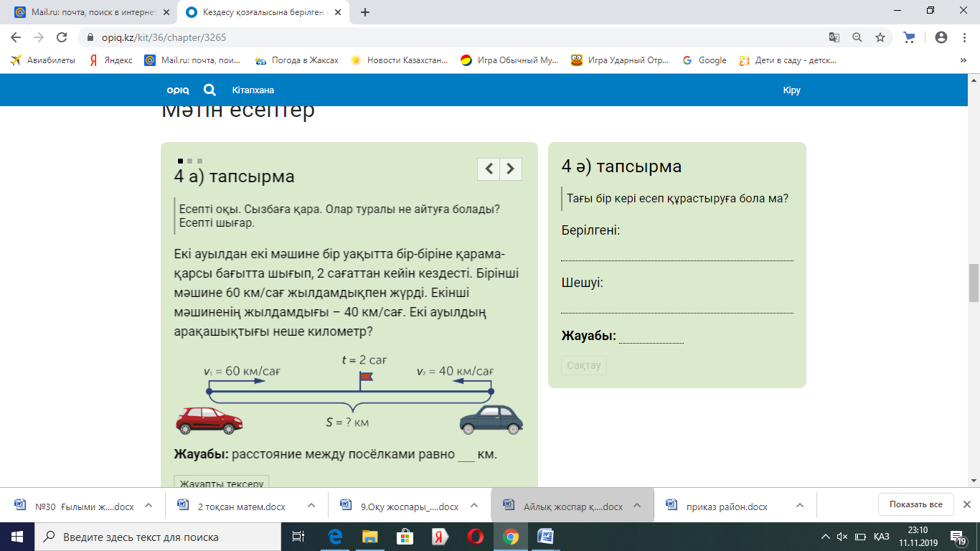Image resolution: width=980 pixels, height=551 pixels.
Task: Focus the address bar showing opiq.kz
Action: click(459, 37)
